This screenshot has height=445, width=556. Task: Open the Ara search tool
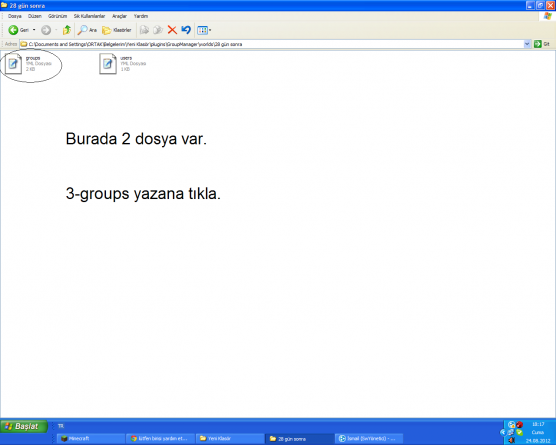tap(87, 30)
